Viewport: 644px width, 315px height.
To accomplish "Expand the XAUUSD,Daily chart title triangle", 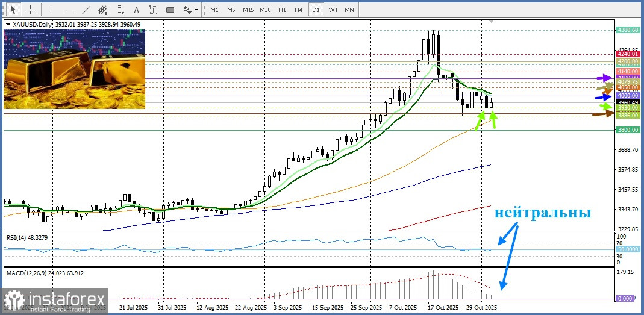I will coord(8,25).
